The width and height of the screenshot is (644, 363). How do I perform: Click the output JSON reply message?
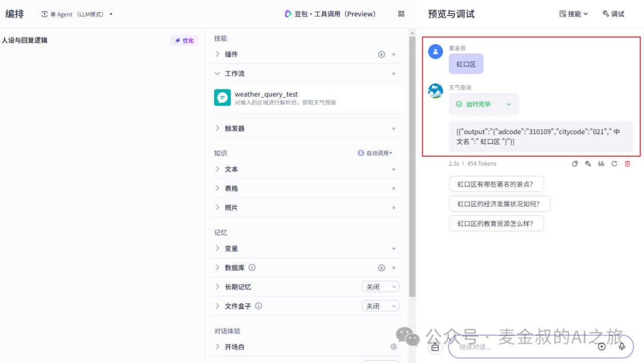pos(540,136)
